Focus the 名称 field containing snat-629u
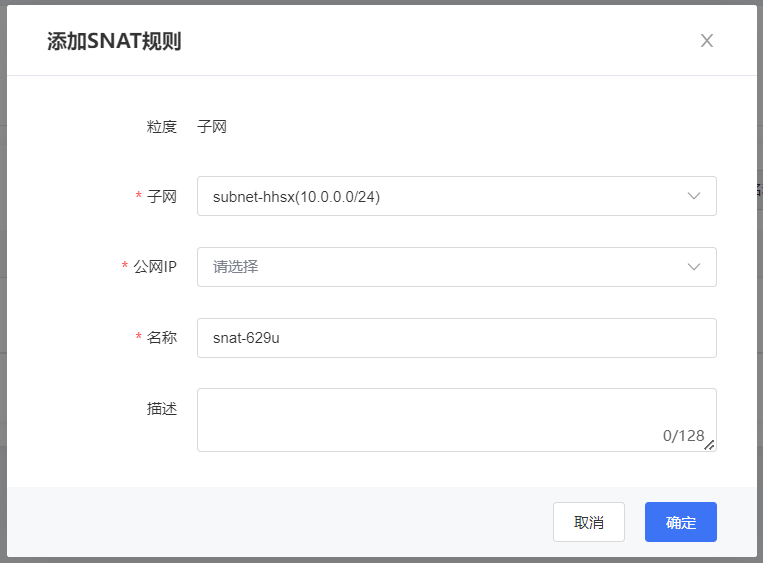Screen dimensions: 763x563 click(x=456, y=338)
